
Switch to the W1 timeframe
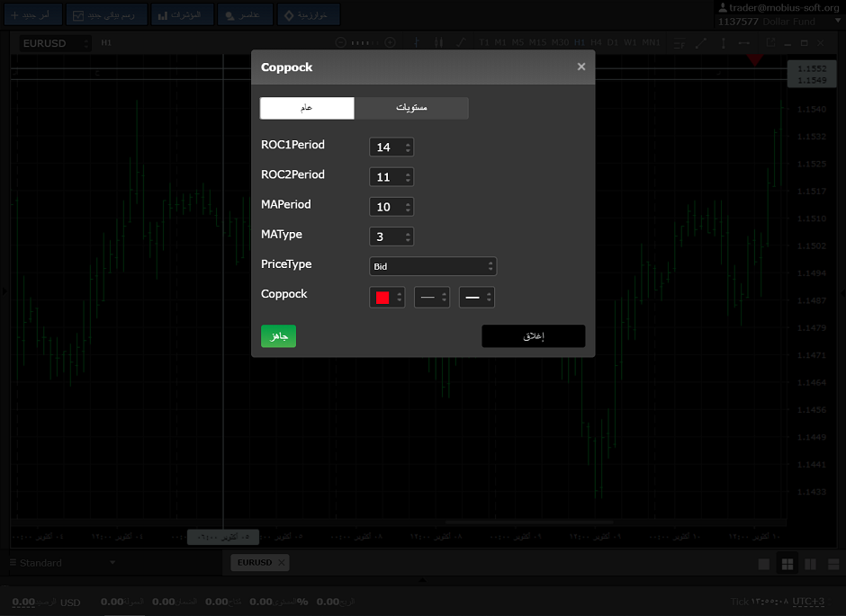[630, 42]
